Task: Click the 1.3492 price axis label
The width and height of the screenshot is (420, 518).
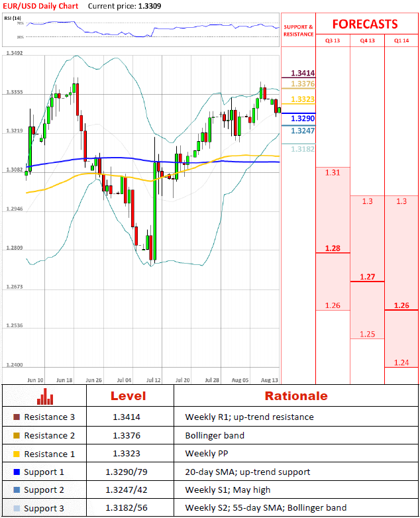Action: 15,53
